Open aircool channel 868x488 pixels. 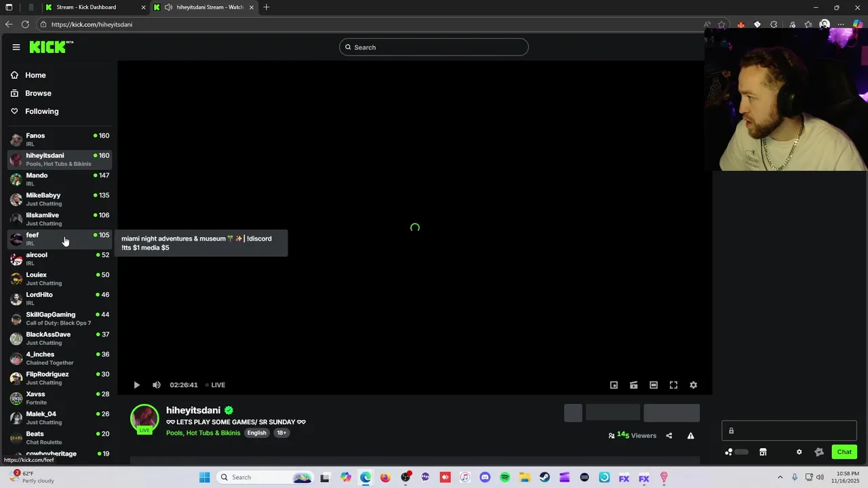60,259
